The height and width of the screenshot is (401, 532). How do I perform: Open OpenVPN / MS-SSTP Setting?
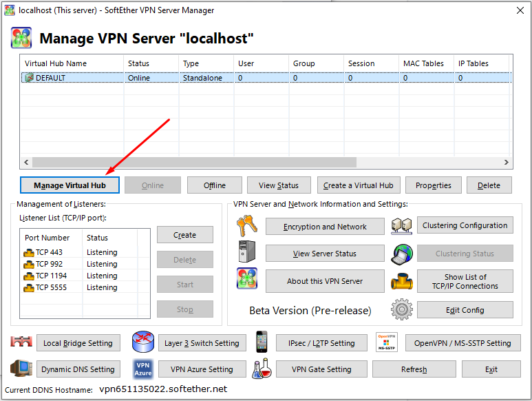coord(462,343)
